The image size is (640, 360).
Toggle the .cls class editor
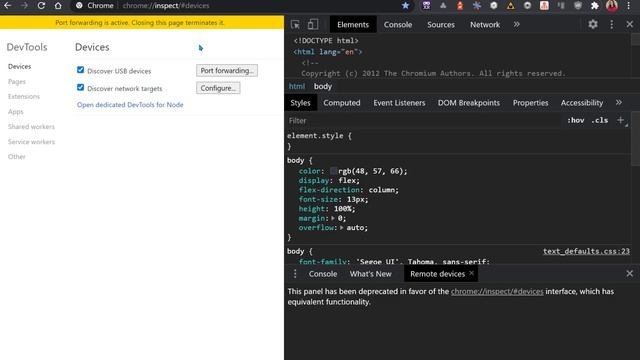tap(600, 120)
